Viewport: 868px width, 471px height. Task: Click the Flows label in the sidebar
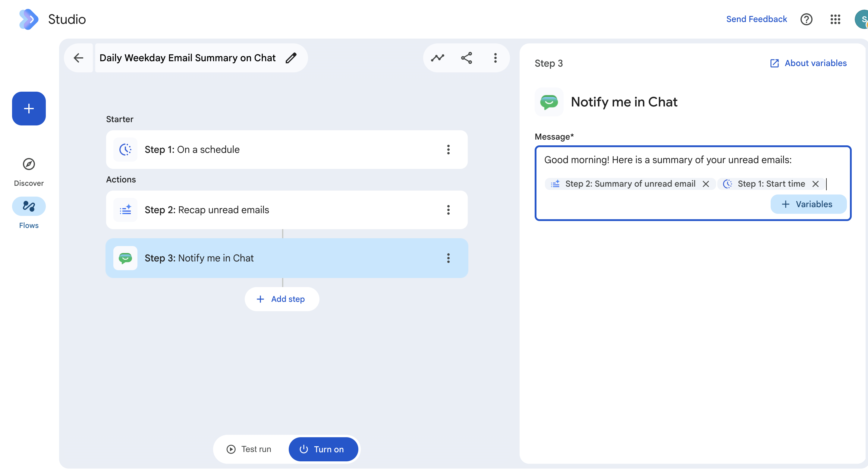pyautogui.click(x=29, y=225)
